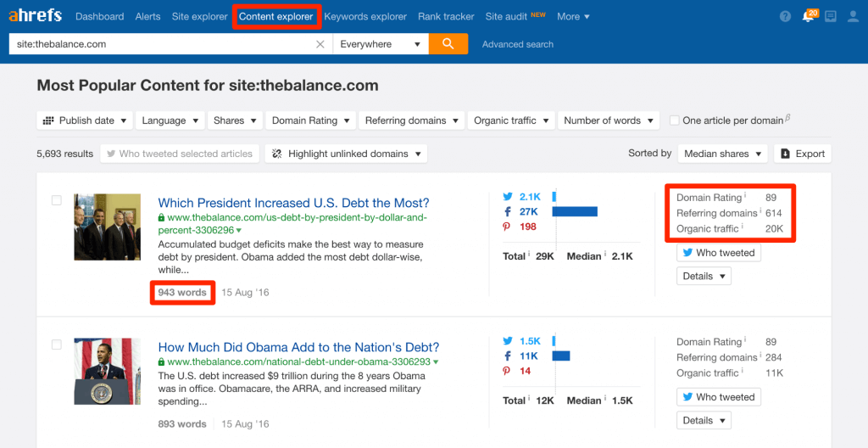Expand Details for US Debt article
This screenshot has width=868, height=448.
pyautogui.click(x=704, y=276)
